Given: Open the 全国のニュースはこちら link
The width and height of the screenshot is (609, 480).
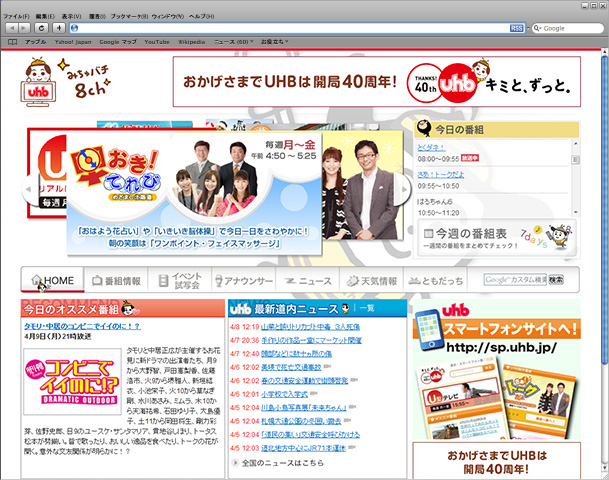Looking at the screenshot, I should (283, 463).
